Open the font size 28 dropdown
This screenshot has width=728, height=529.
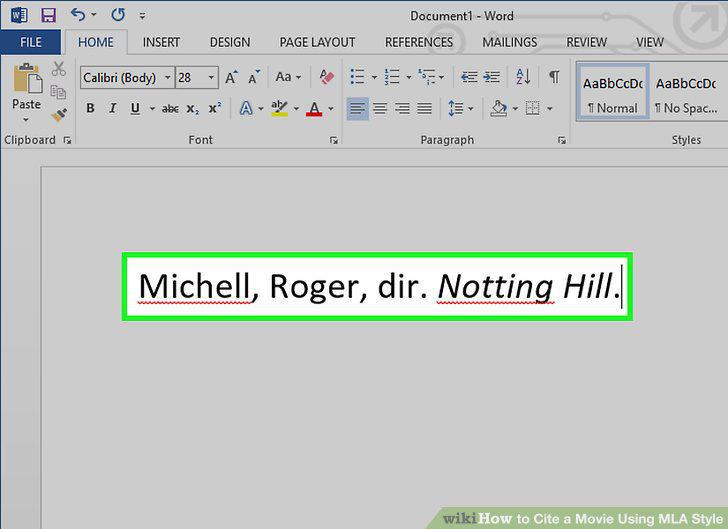(211, 78)
